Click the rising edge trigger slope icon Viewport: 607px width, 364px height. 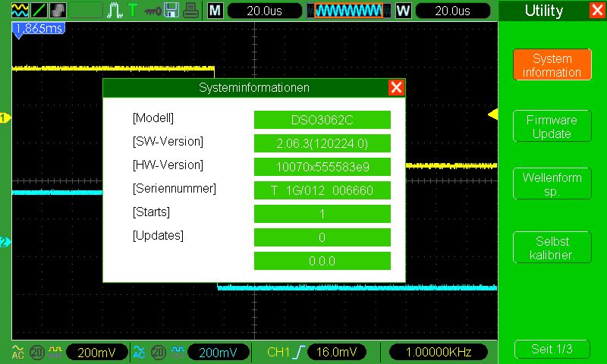pyautogui.click(x=298, y=352)
